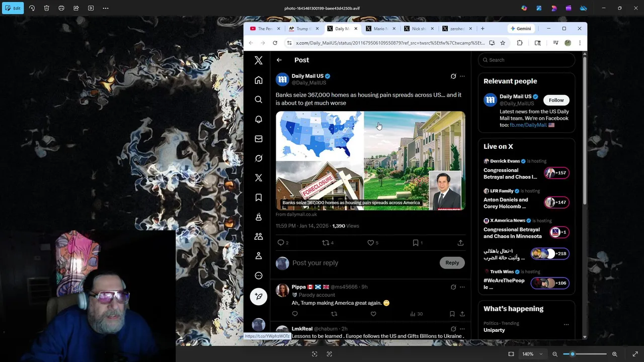The width and height of the screenshot is (644, 362).
Task: Fit the image to window icon
Action: tap(511, 354)
